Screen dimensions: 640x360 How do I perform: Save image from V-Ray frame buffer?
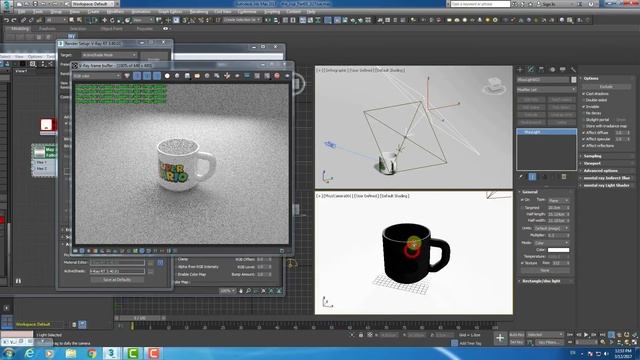pyautogui.click(x=187, y=76)
